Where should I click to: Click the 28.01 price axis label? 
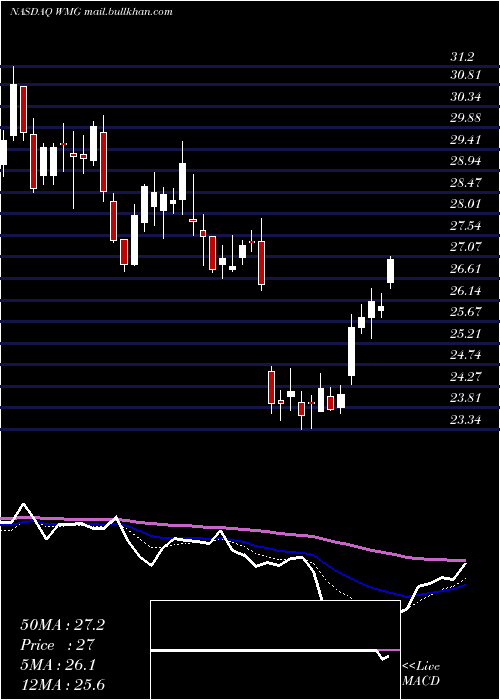tap(466, 204)
